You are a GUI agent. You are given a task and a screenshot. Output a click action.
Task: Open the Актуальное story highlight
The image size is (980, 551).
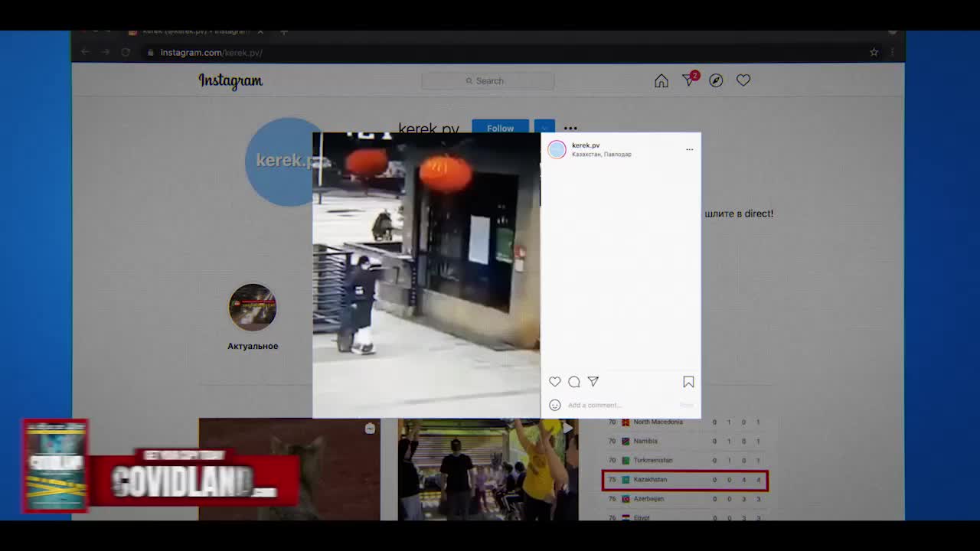pyautogui.click(x=253, y=317)
